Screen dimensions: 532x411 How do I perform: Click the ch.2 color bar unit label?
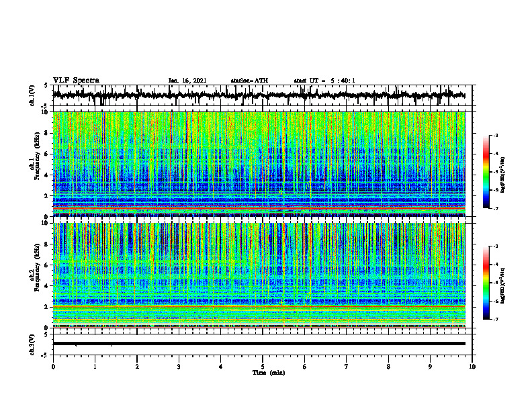(503, 285)
